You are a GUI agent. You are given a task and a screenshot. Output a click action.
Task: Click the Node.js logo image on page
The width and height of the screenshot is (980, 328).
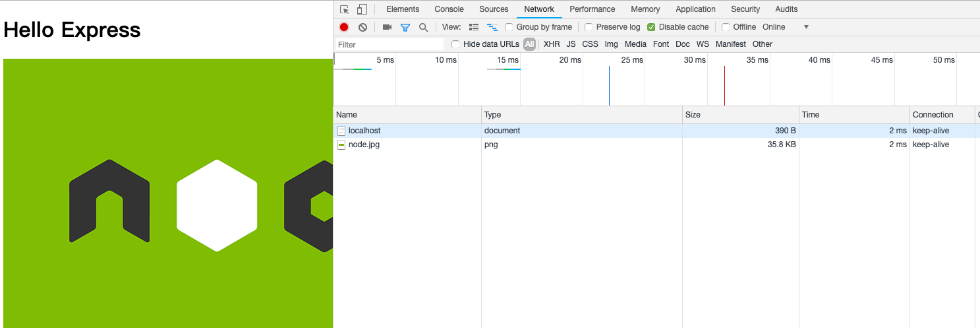(168, 193)
